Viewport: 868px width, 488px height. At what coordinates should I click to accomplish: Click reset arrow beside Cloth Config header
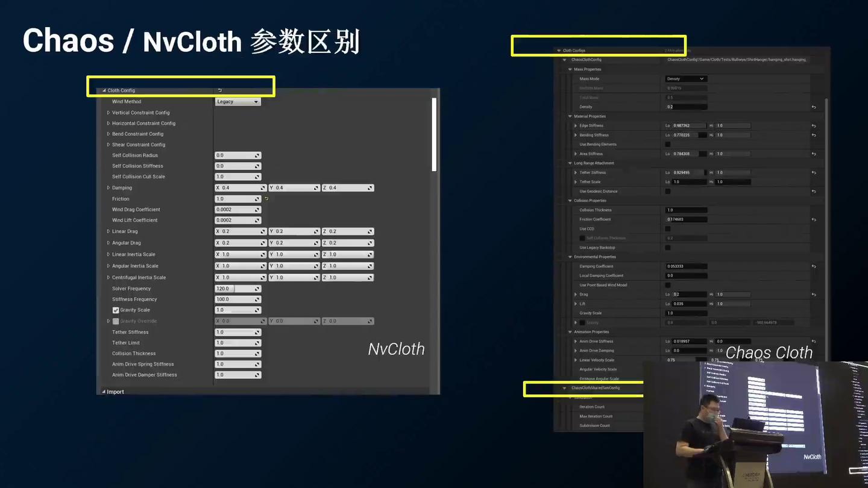pyautogui.click(x=220, y=90)
